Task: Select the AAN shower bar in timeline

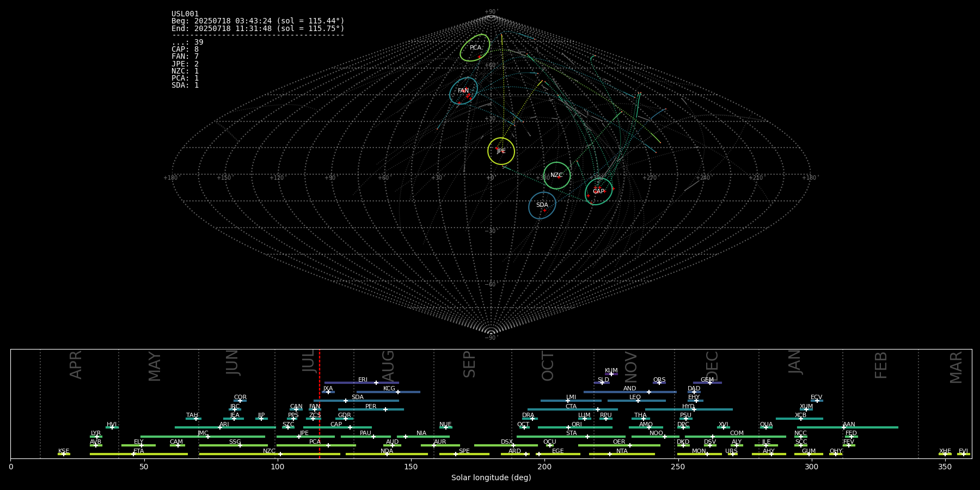Action: 848,427
